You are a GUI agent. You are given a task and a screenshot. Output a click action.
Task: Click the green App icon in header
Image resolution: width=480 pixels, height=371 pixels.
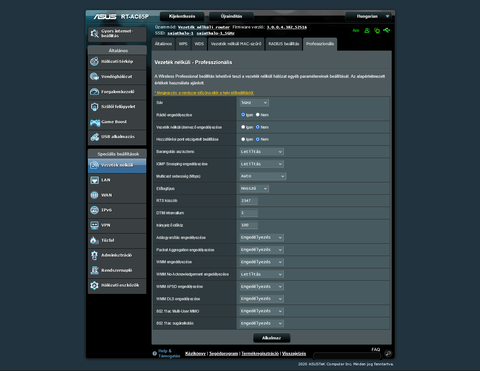tap(356, 30)
